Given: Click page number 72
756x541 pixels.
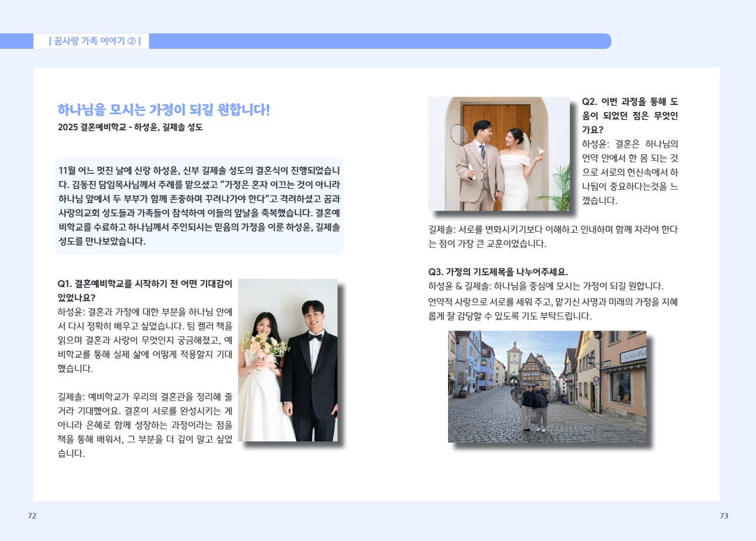Looking at the screenshot, I should click(x=32, y=516).
